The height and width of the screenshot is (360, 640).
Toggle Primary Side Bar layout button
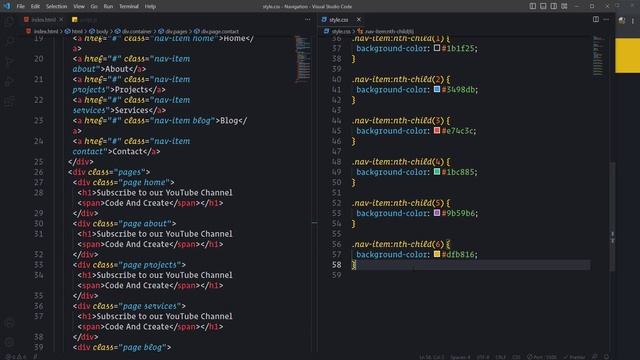tap(533, 6)
